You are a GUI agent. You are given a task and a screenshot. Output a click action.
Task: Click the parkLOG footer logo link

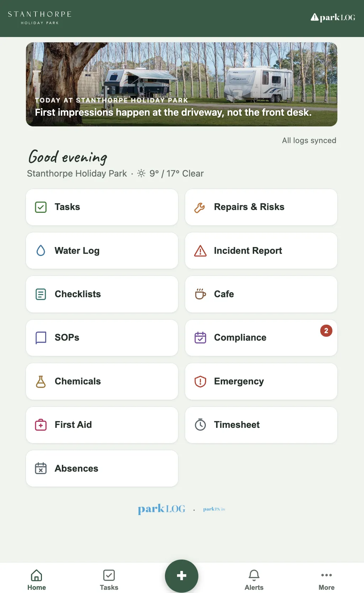[162, 509]
